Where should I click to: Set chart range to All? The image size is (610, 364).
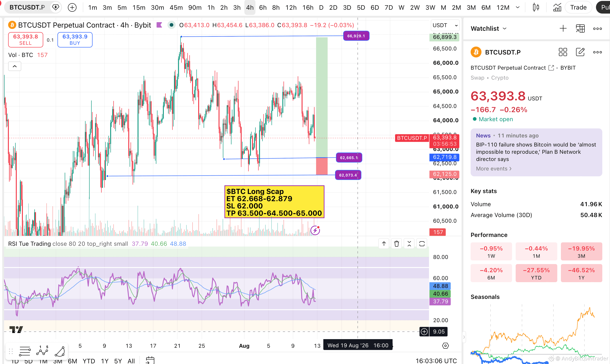tap(131, 361)
